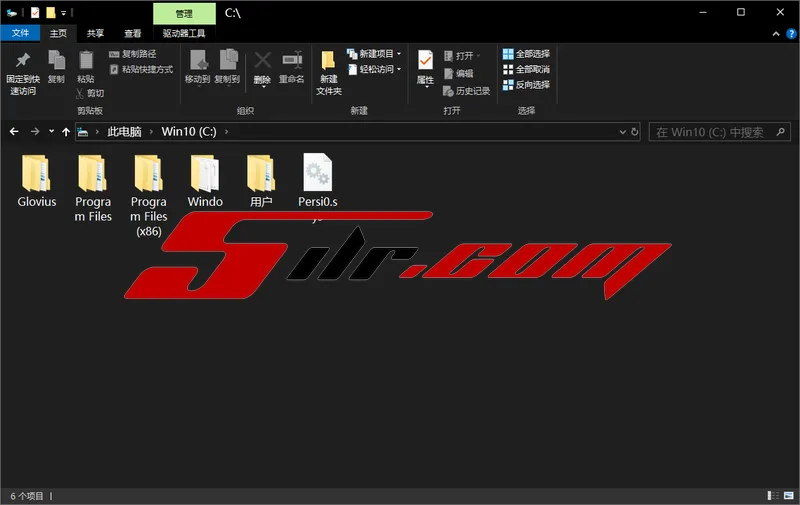Open Copy to (复制到) menu
This screenshot has width=800, height=505.
coord(227,68)
